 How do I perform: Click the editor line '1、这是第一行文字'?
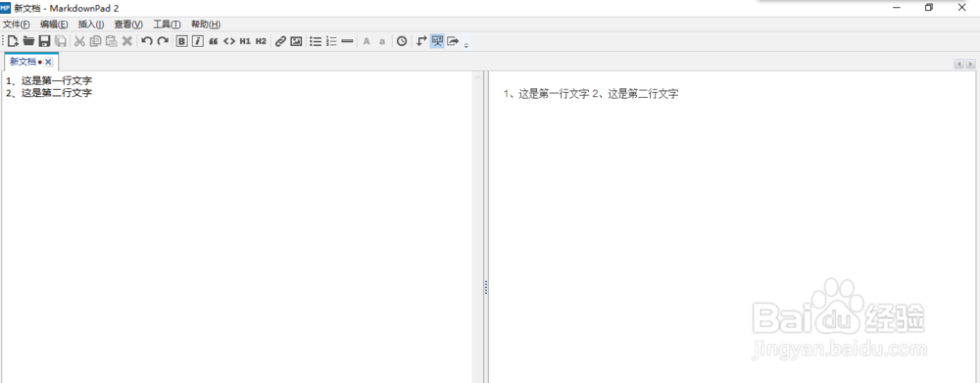[49, 80]
